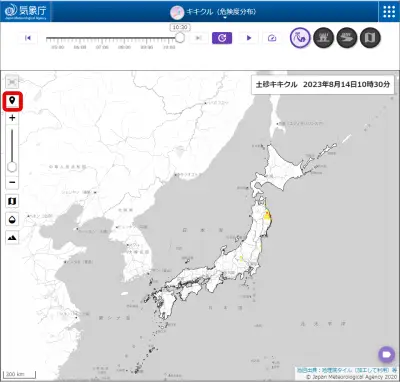400x382 pixels.
Task: Click the location pin icon highlighted in red
Action: pos(12,101)
